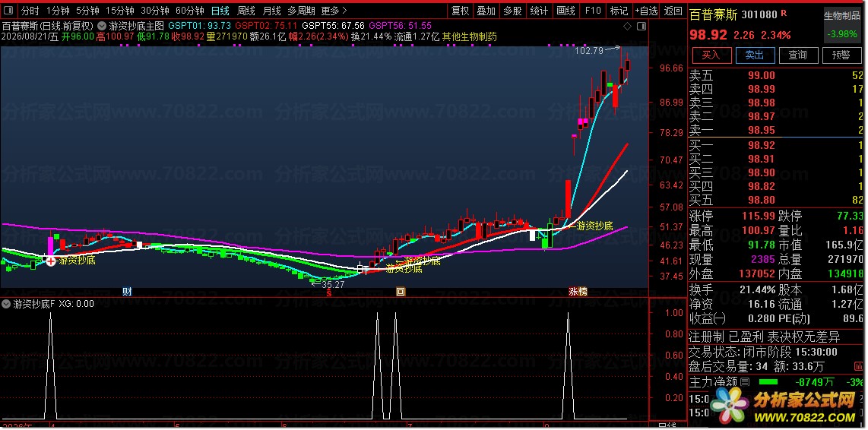Select the 1分钟 period

coord(58,11)
